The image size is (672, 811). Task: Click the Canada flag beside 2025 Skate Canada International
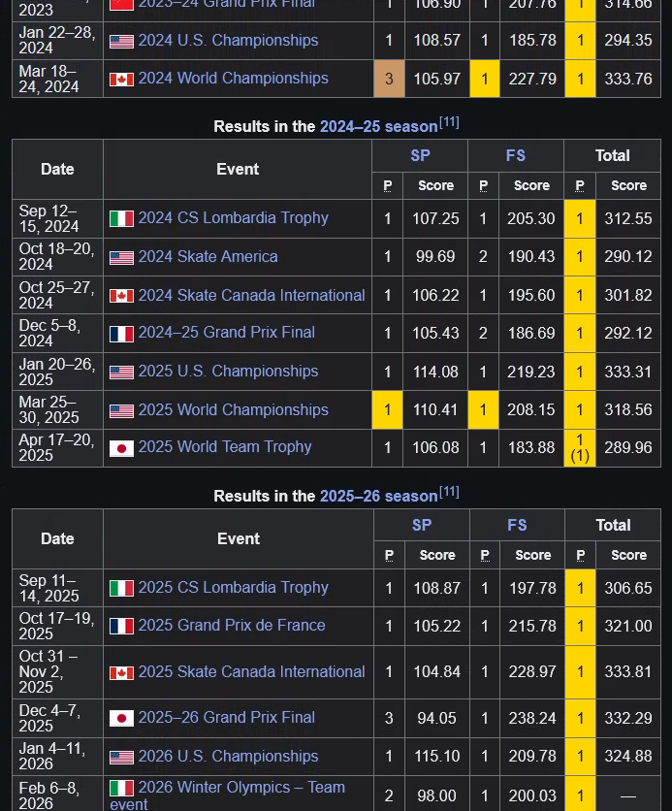pyautogui.click(x=121, y=672)
